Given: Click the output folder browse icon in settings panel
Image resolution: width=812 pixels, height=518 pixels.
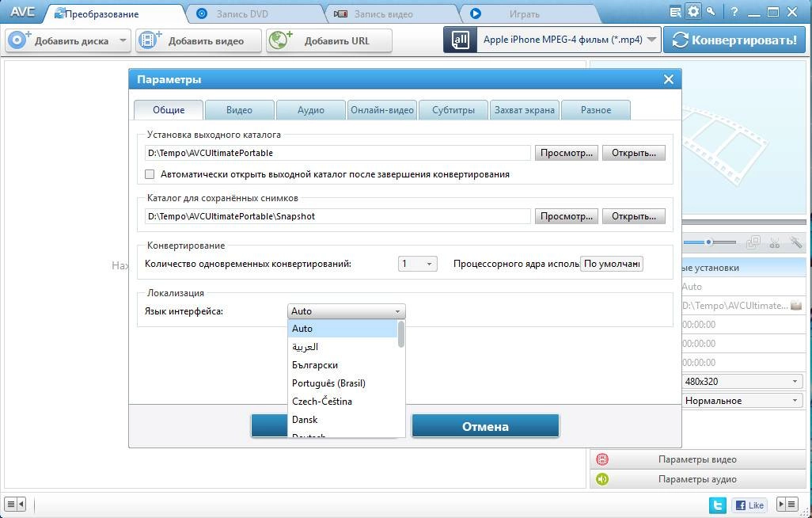Looking at the screenshot, I should [796, 306].
